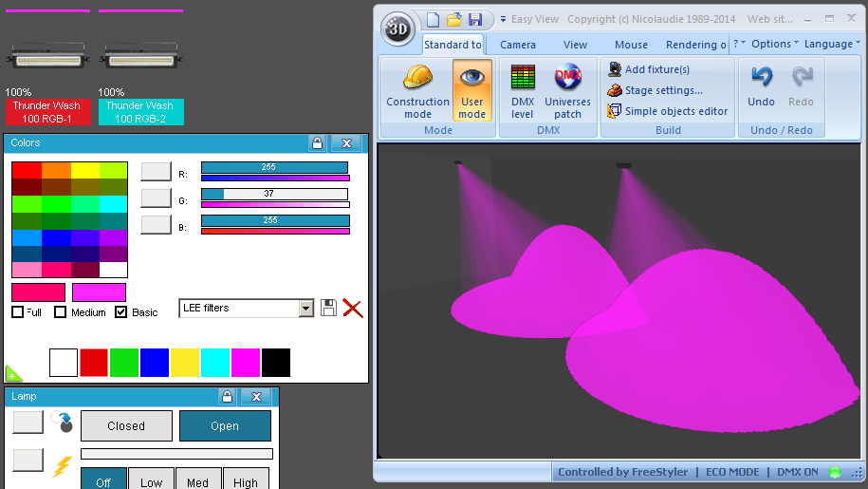The image size is (868, 489).
Task: Open Universes patch
Action: coord(567,90)
